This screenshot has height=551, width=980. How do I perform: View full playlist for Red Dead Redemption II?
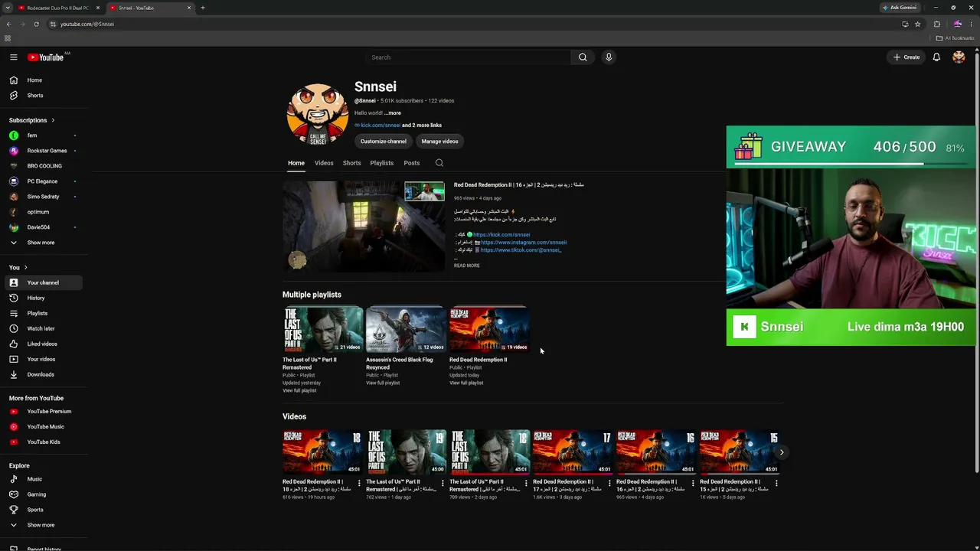click(466, 383)
